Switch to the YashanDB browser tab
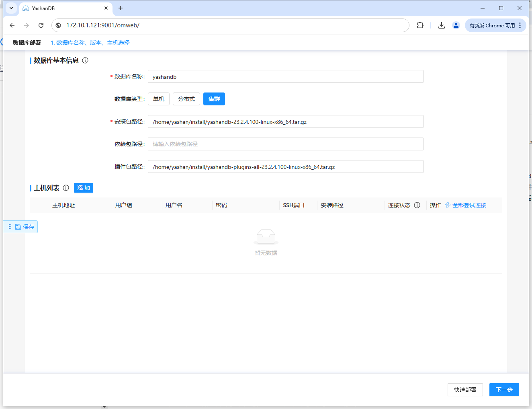Viewport: 532px width, 409px height. [x=64, y=8]
